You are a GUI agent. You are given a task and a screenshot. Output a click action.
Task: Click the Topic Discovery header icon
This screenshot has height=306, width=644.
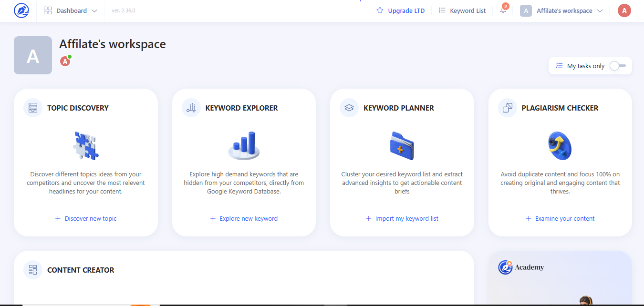click(x=33, y=108)
